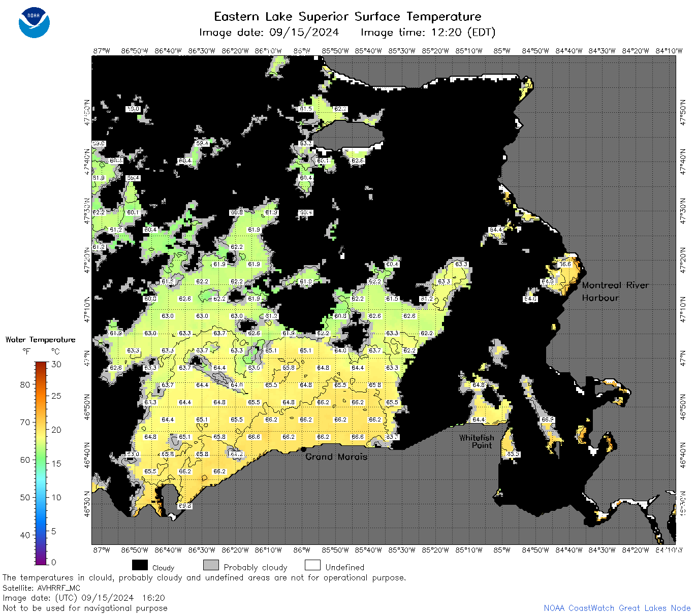The image size is (696, 616).
Task: Click the Probably cloudy legend text label
Action: pyautogui.click(x=256, y=567)
